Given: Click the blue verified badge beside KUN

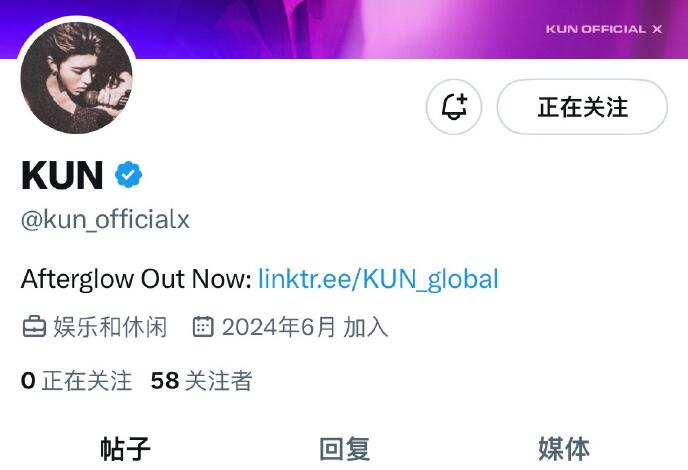Looking at the screenshot, I should pyautogui.click(x=128, y=175).
